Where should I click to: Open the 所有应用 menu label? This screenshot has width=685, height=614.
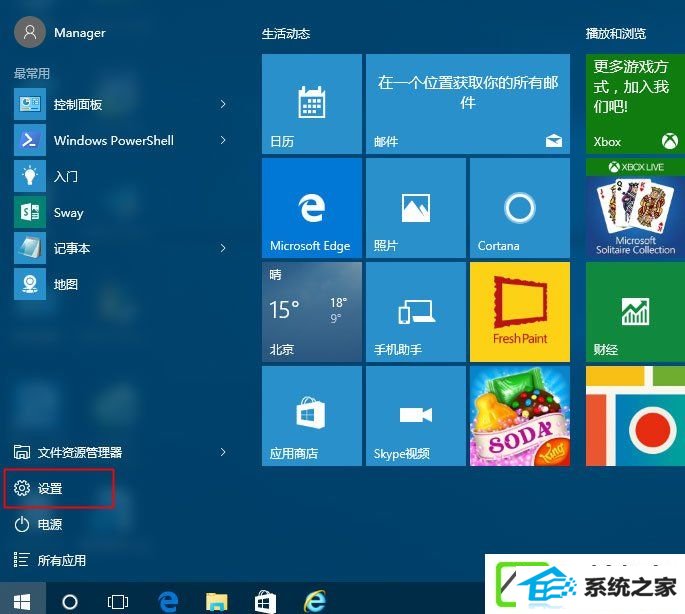coord(62,560)
